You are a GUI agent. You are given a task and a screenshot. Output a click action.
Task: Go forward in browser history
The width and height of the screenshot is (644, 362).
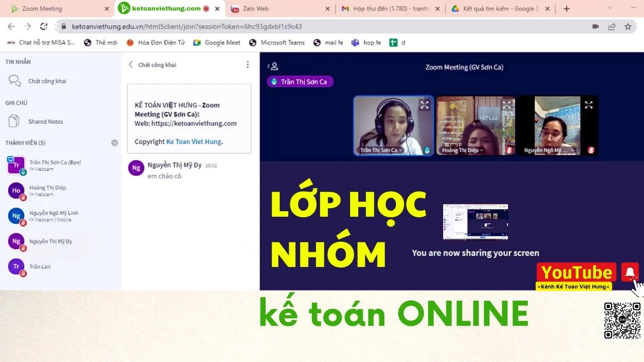click(27, 27)
